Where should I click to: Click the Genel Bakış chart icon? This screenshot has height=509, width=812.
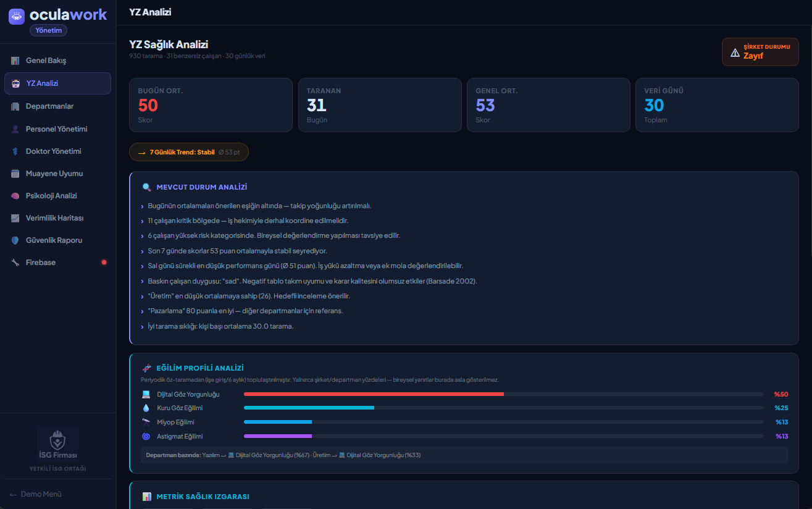tap(15, 61)
